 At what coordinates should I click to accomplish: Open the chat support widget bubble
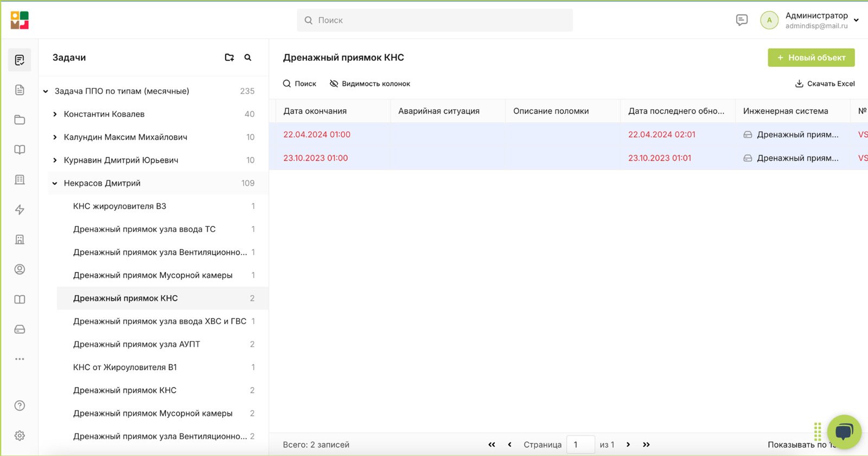click(x=844, y=432)
